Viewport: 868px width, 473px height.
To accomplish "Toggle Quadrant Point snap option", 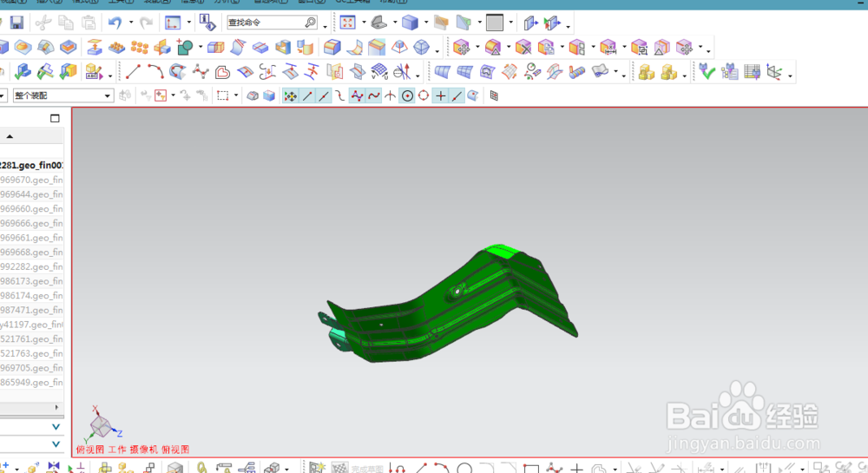I will tap(424, 95).
